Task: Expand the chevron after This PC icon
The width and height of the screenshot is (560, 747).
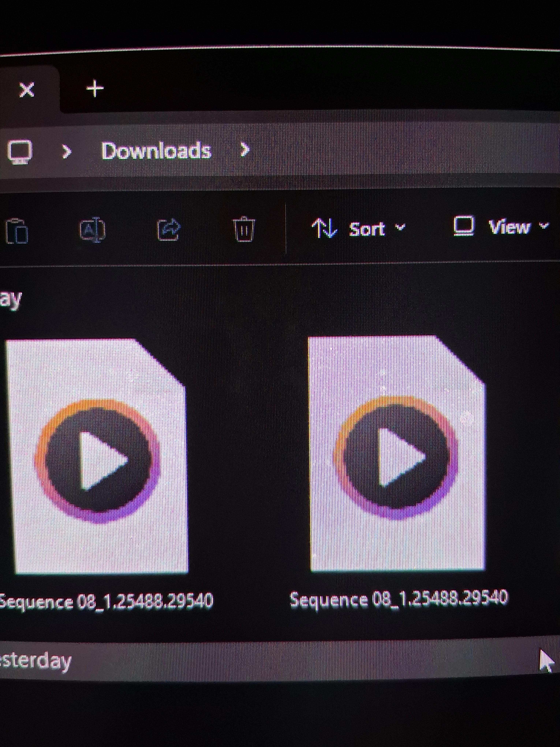Action: click(67, 152)
